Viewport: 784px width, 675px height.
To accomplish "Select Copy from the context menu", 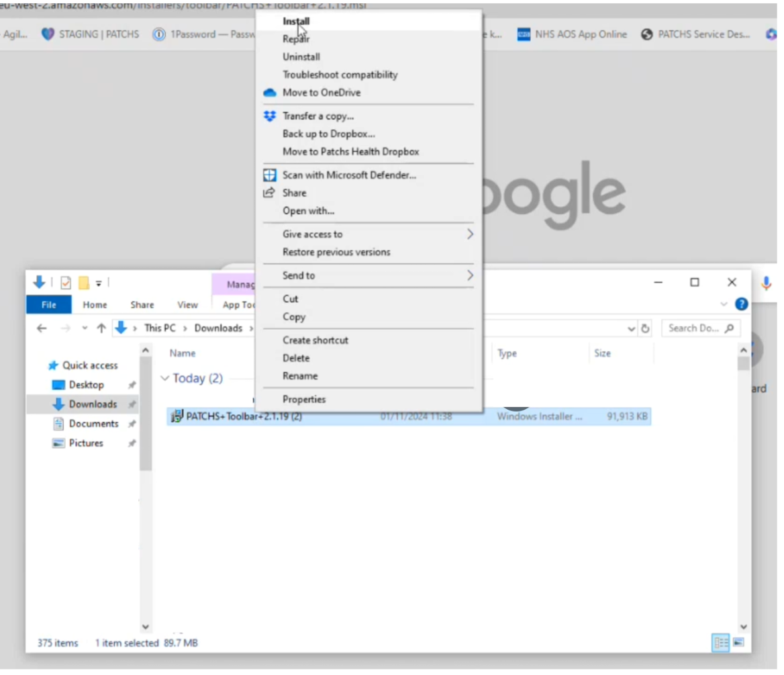I will coord(293,317).
